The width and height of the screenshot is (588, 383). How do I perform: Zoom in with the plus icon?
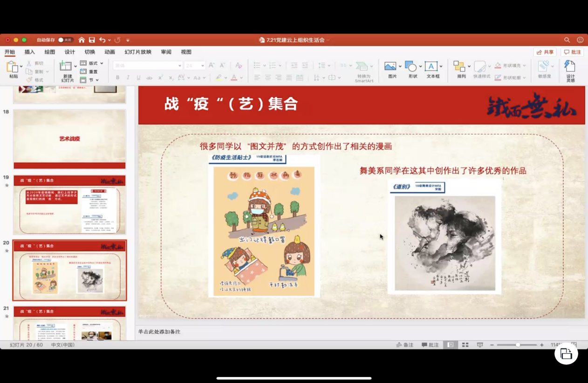point(542,345)
